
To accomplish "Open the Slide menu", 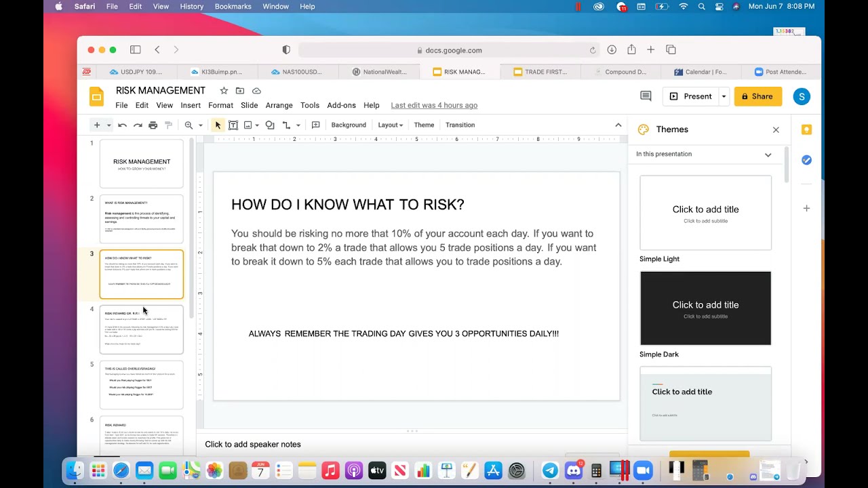I will [x=249, y=105].
